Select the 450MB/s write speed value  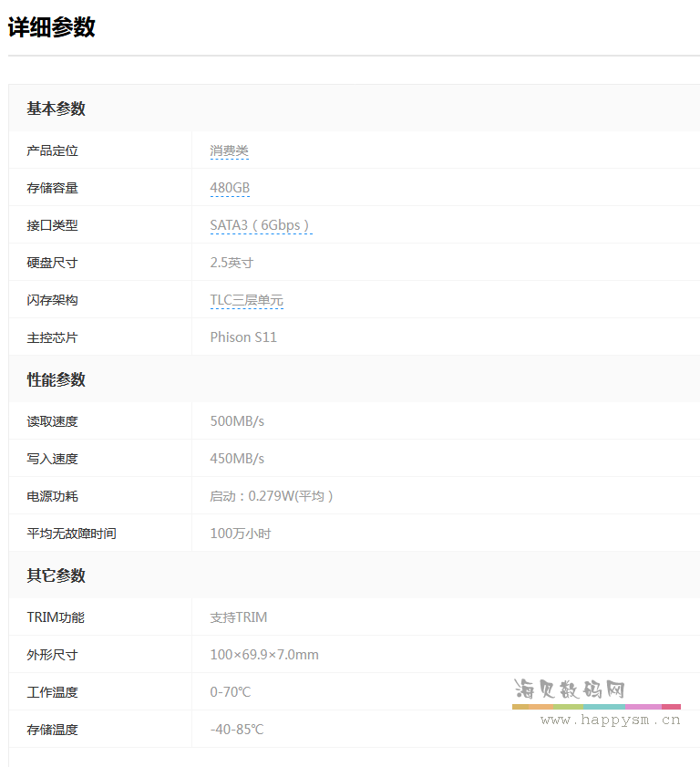tap(237, 459)
